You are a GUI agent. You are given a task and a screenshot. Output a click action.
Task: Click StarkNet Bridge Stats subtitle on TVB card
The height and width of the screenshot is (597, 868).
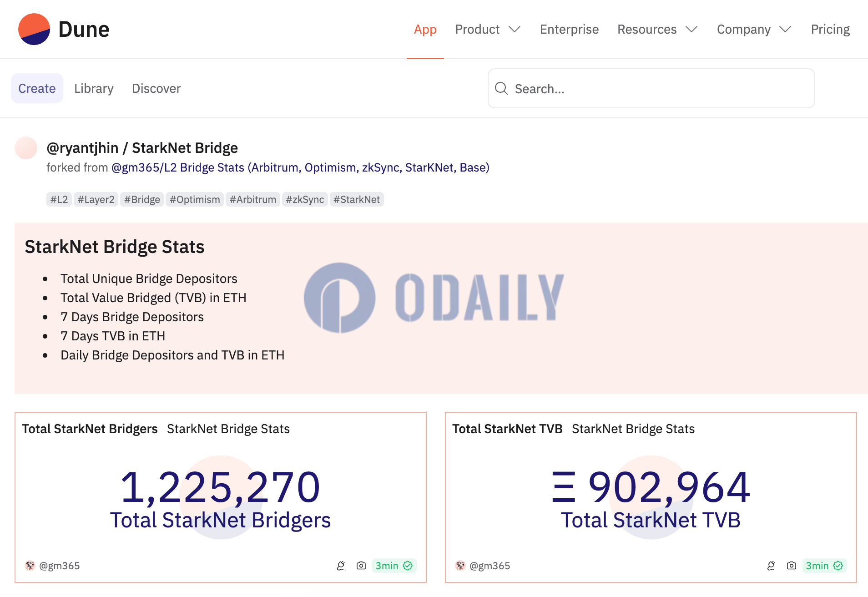[633, 429]
